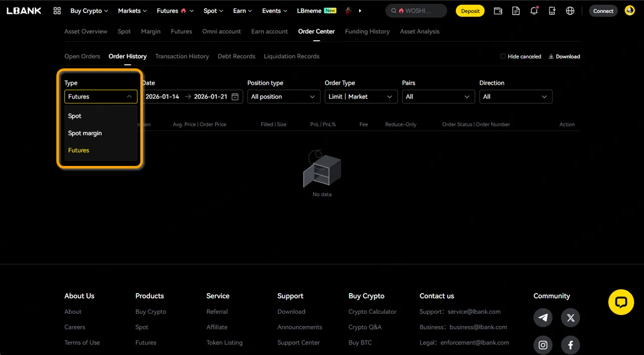Open the language globe icon
The width and height of the screenshot is (644, 355).
[570, 11]
